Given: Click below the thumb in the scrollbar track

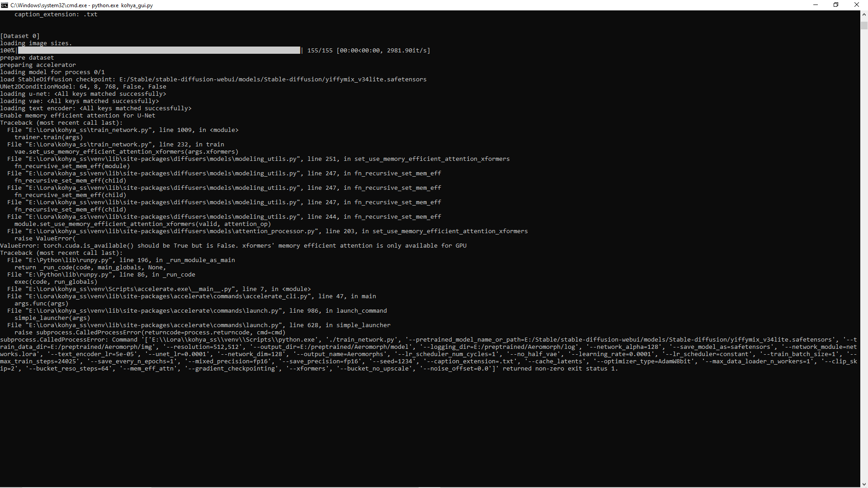Looking at the screenshot, I should [864, 226].
